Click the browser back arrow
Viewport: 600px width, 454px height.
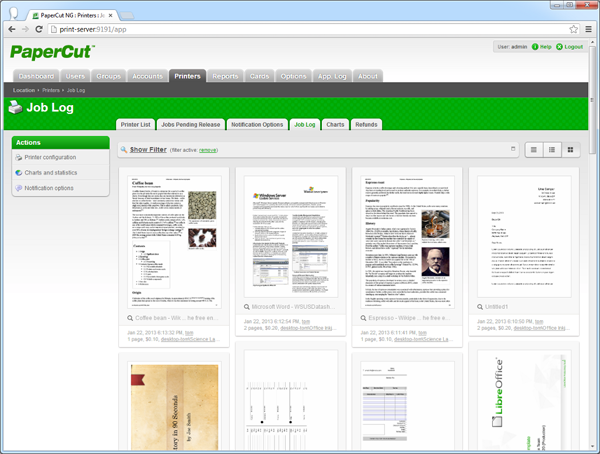(15, 30)
